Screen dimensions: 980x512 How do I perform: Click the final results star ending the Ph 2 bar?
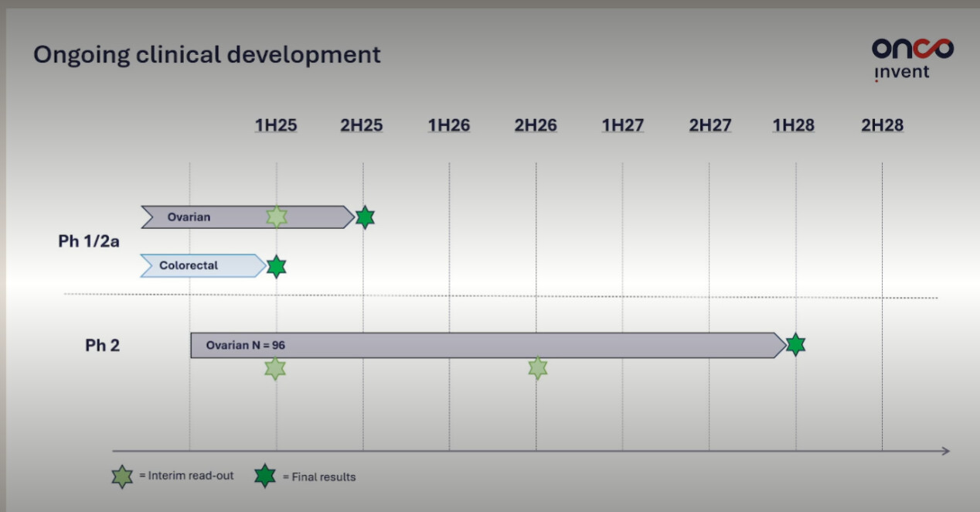(795, 345)
